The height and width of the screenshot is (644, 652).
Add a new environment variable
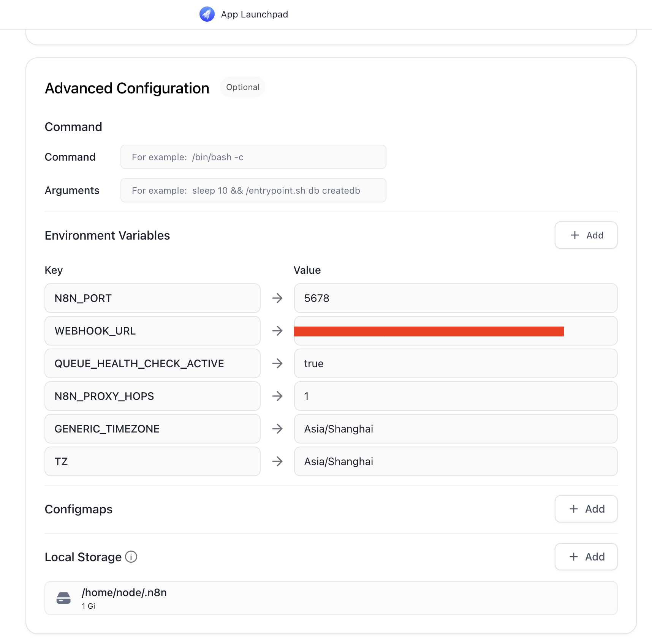(x=586, y=235)
